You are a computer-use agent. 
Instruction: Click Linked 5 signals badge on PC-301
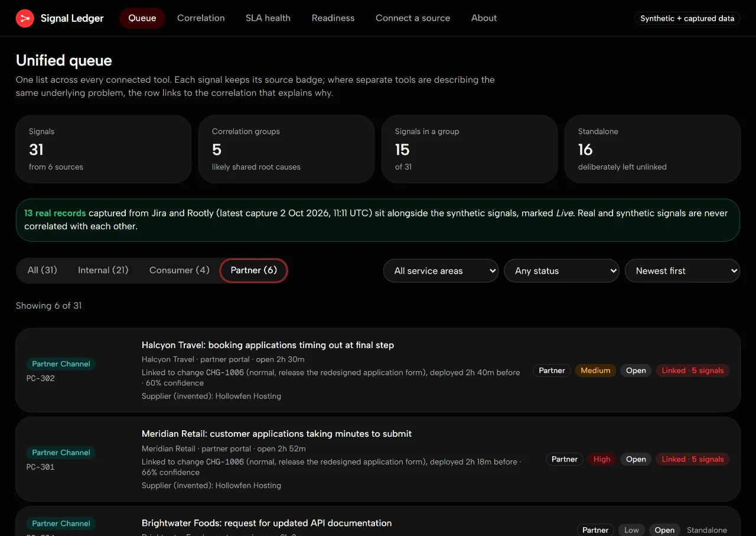point(693,459)
